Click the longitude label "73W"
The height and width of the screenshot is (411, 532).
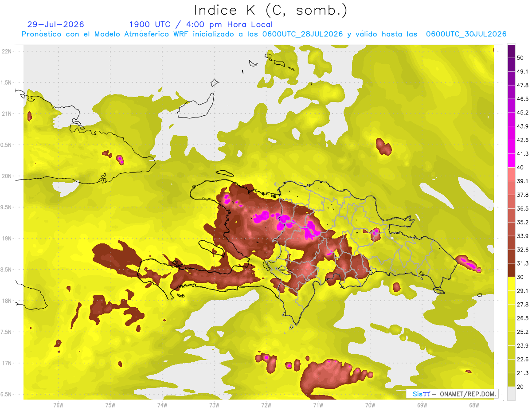[x=214, y=405]
